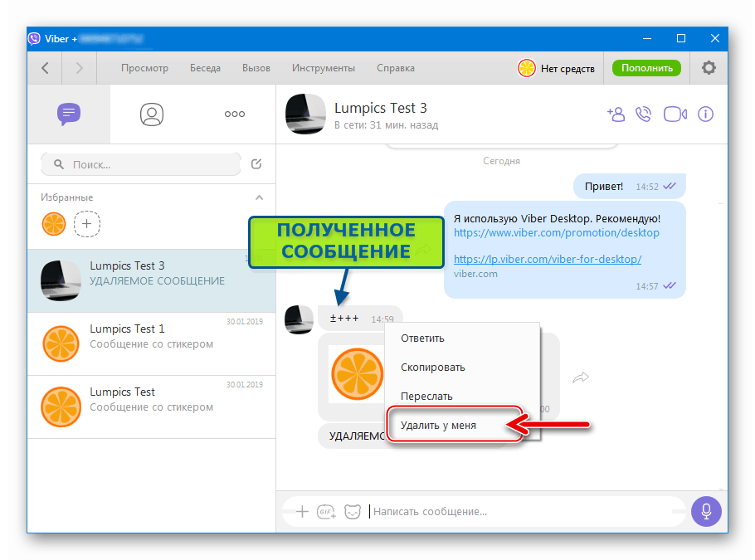Click the Поиск search field
The image size is (755, 560).
pos(141,164)
